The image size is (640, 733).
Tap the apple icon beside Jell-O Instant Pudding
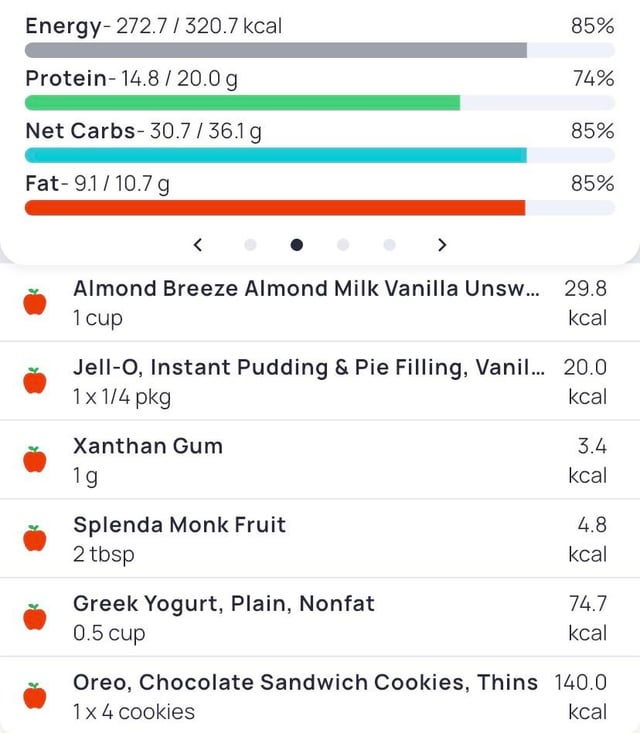tap(35, 381)
